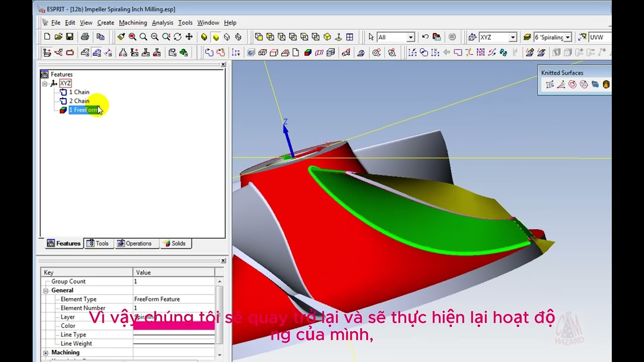This screenshot has width=644, height=362.
Task: Click the paintbrush redraw icon
Action: 121,37
